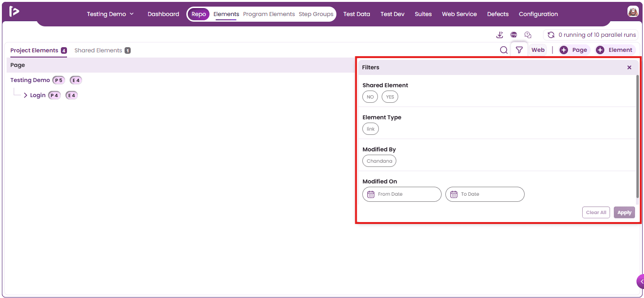The width and height of the screenshot is (644, 298).
Task: Click the calendar icon in From Date
Action: click(371, 194)
